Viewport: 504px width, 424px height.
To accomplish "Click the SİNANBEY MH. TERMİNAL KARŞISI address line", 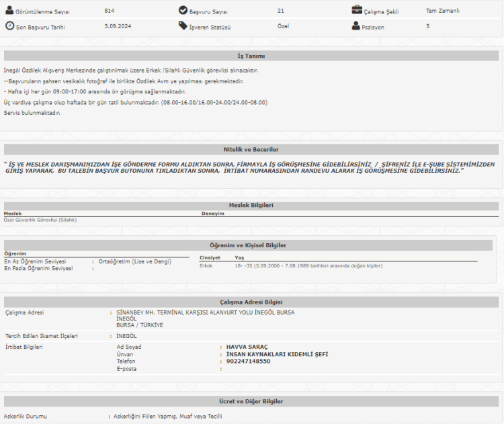I will click(200, 312).
